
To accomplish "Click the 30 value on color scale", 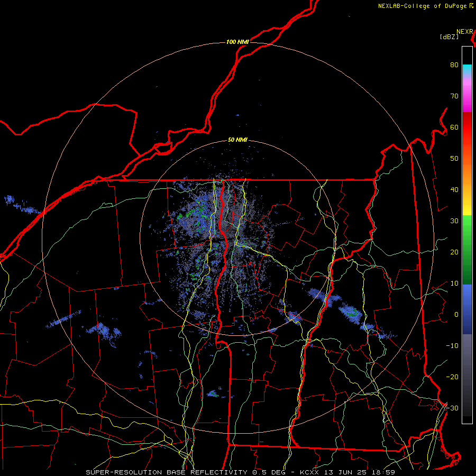I will [x=454, y=221].
